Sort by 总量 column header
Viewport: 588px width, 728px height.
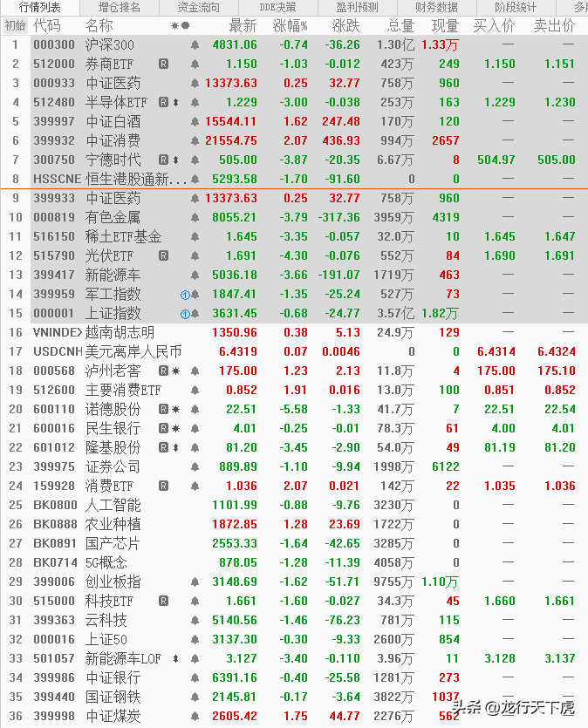[400, 25]
